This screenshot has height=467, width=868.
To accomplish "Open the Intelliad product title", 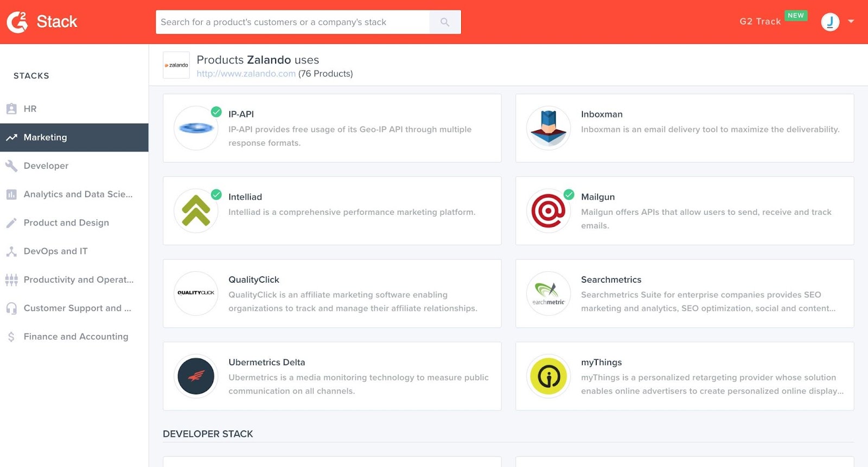I will (x=245, y=197).
